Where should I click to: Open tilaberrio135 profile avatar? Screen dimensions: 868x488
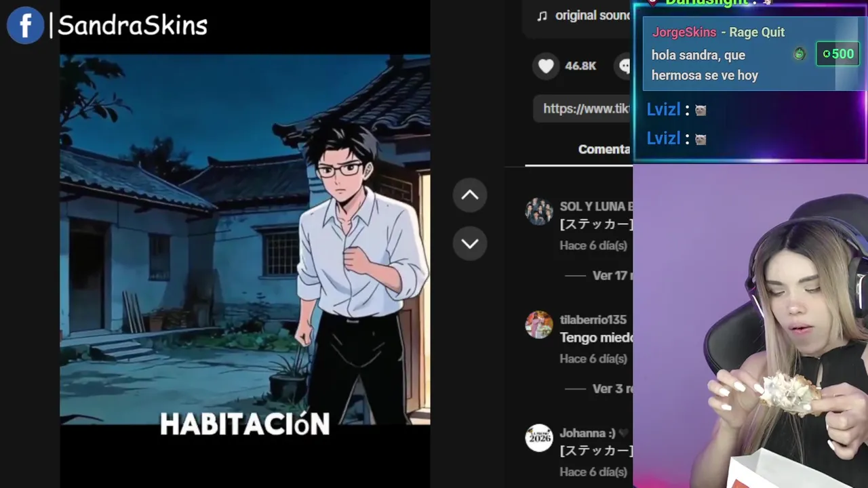pyautogui.click(x=539, y=325)
